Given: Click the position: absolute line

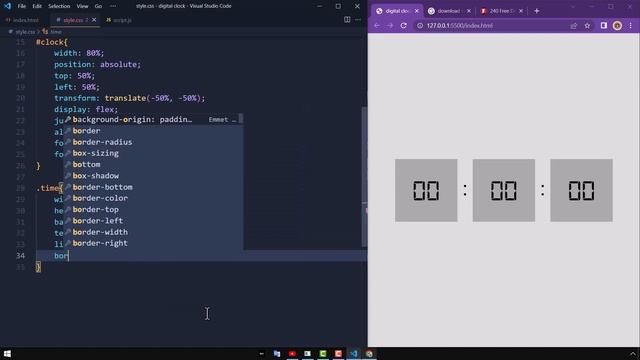Looking at the screenshot, I should click(97, 64).
